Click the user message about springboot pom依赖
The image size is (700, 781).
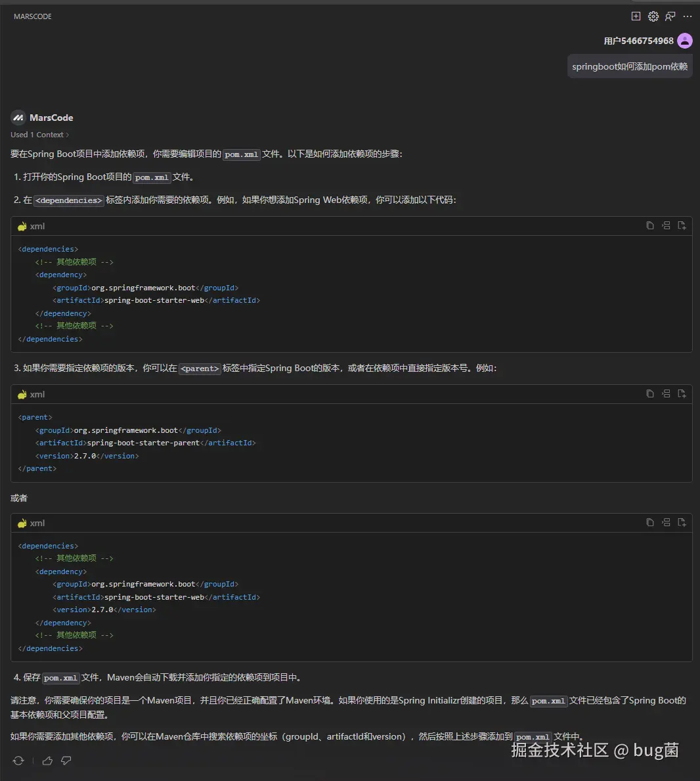click(630, 67)
